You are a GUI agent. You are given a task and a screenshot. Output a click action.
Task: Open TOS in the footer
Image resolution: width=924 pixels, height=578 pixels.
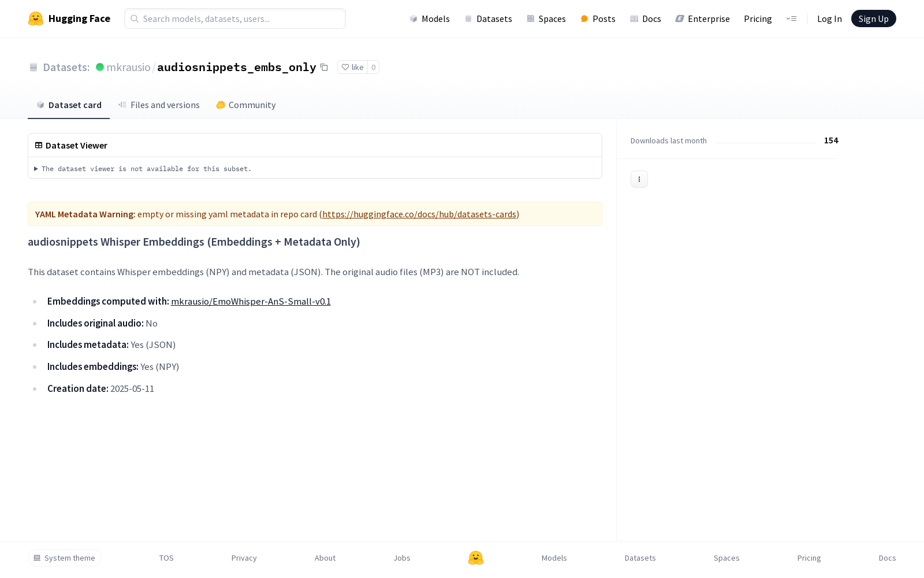[166, 558]
